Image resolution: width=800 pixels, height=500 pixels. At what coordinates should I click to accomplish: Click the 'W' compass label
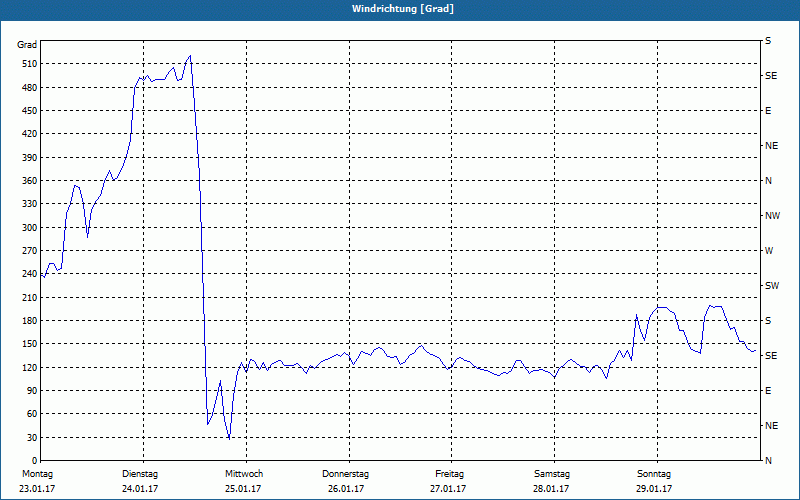pyautogui.click(x=769, y=251)
